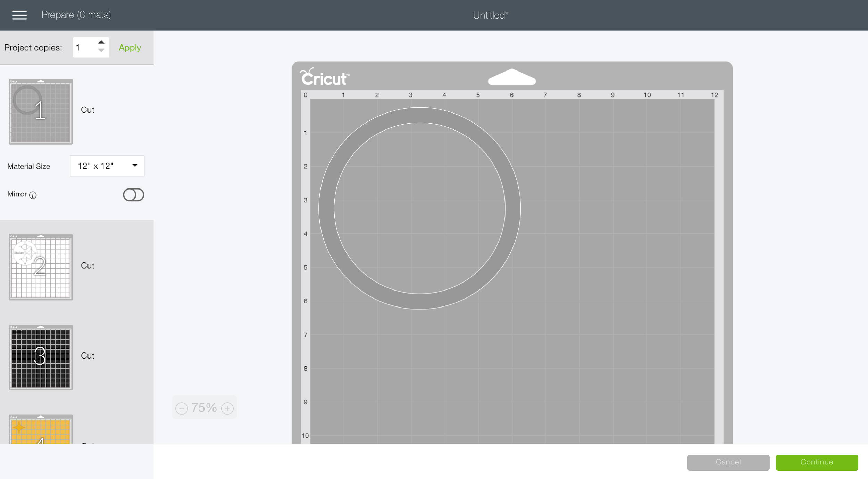868x479 pixels.
Task: Click the Untitled* project name
Action: tap(490, 15)
